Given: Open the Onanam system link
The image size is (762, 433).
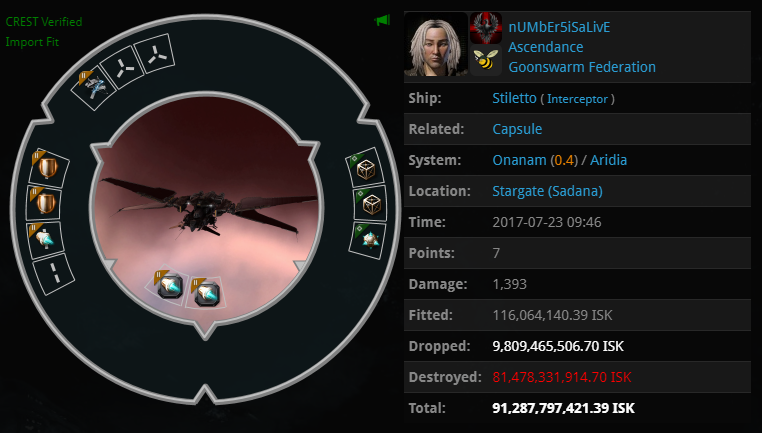Looking at the screenshot, I should point(520,160).
